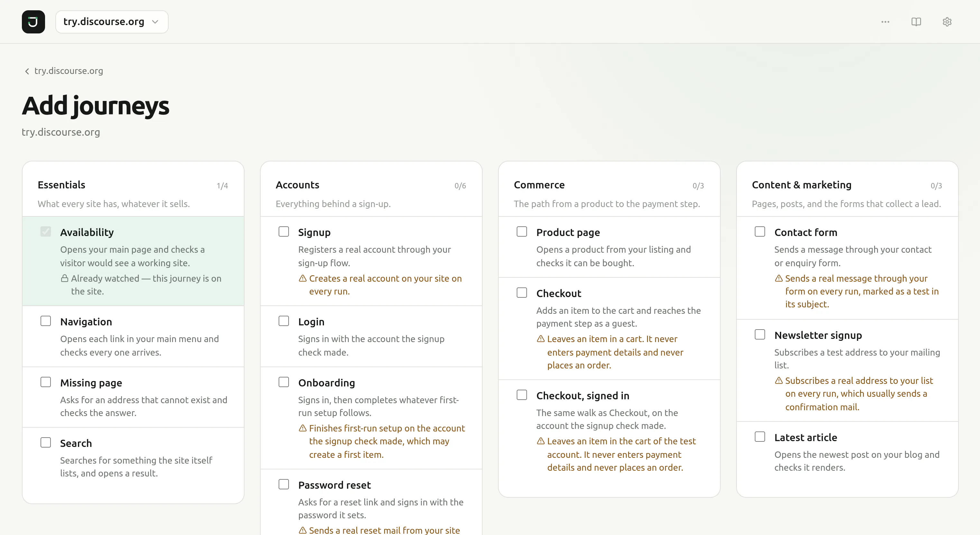Click the warning icon under Contact form
This screenshot has width=980, height=535.
point(779,278)
